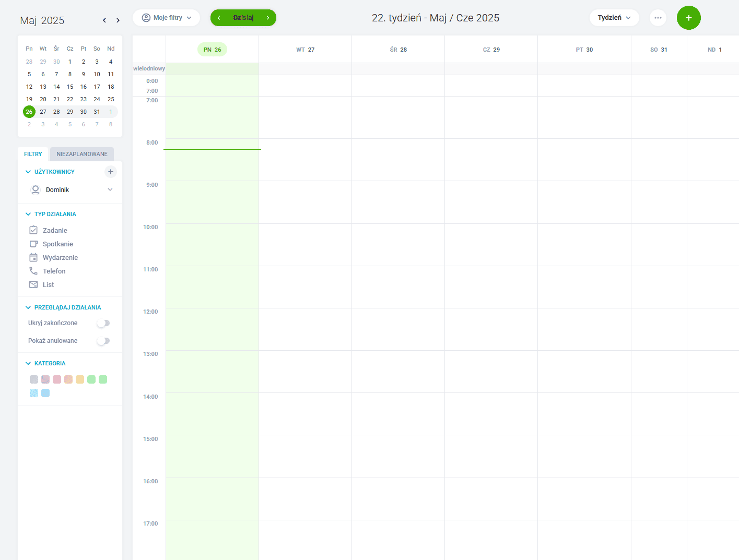Select May 15 in mini calendar
This screenshot has width=739, height=560.
click(x=70, y=87)
